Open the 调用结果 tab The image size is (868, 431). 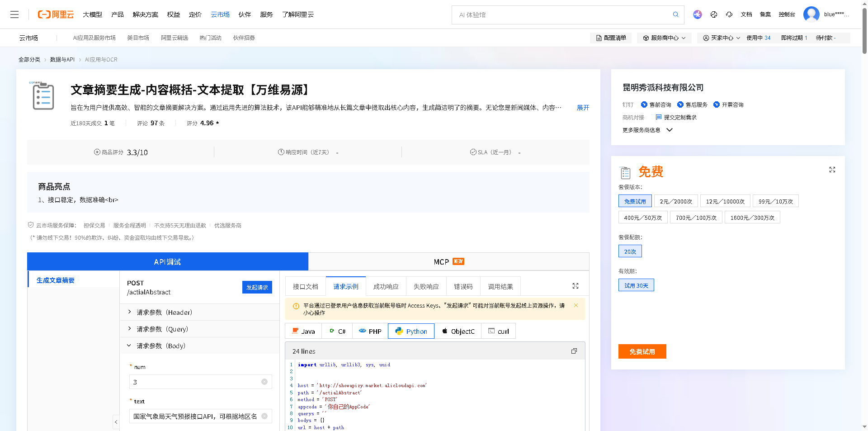click(x=500, y=286)
